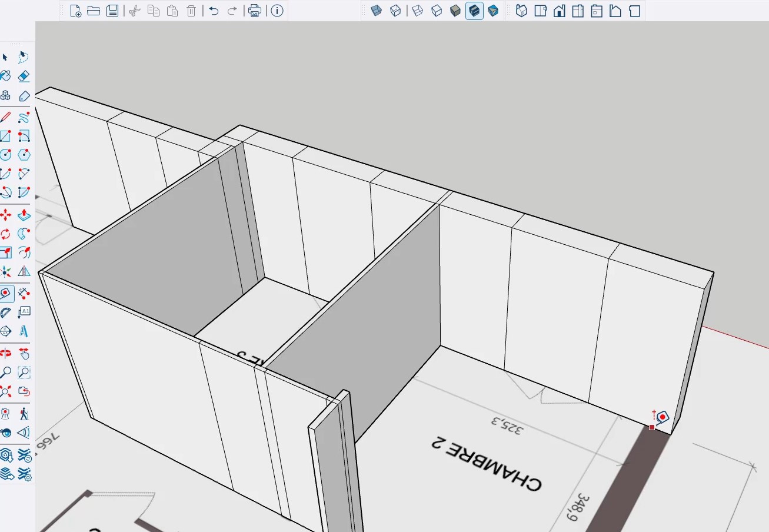The width and height of the screenshot is (769, 532).
Task: Toggle X-Ray face style
Action: (377, 11)
